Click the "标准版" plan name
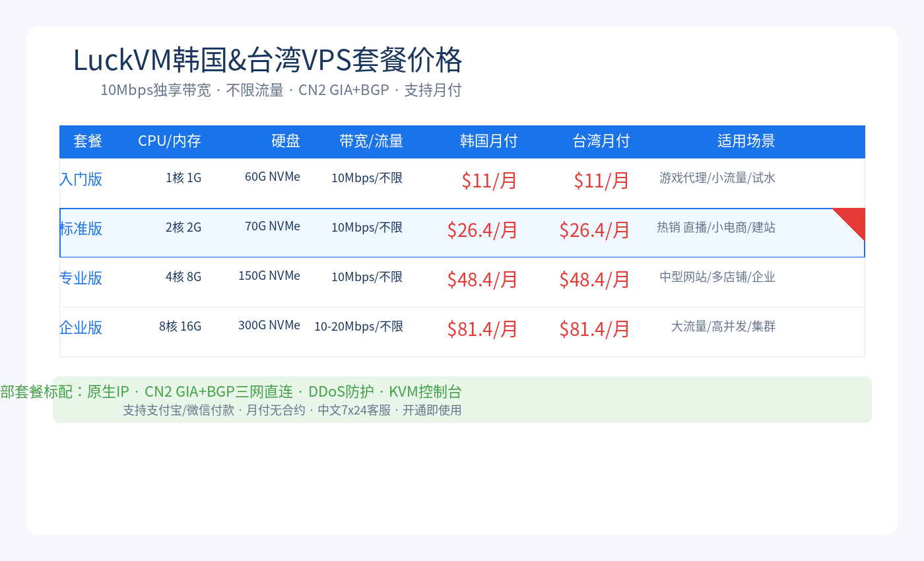The image size is (924, 561). click(x=81, y=228)
